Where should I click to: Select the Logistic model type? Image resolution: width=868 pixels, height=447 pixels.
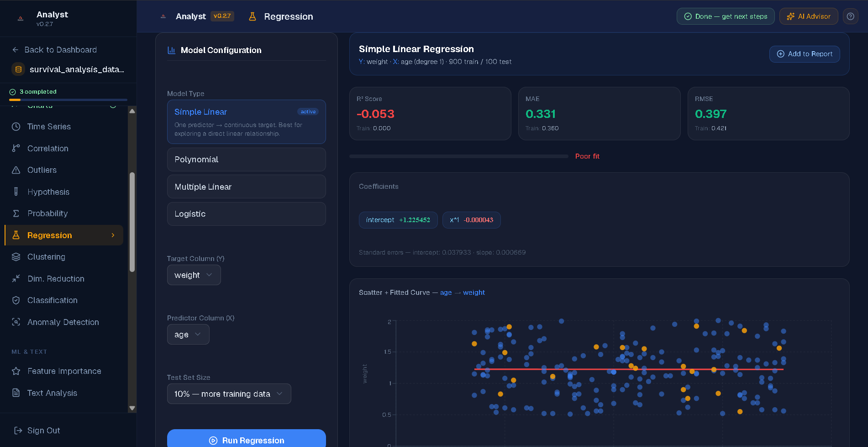[247, 214]
